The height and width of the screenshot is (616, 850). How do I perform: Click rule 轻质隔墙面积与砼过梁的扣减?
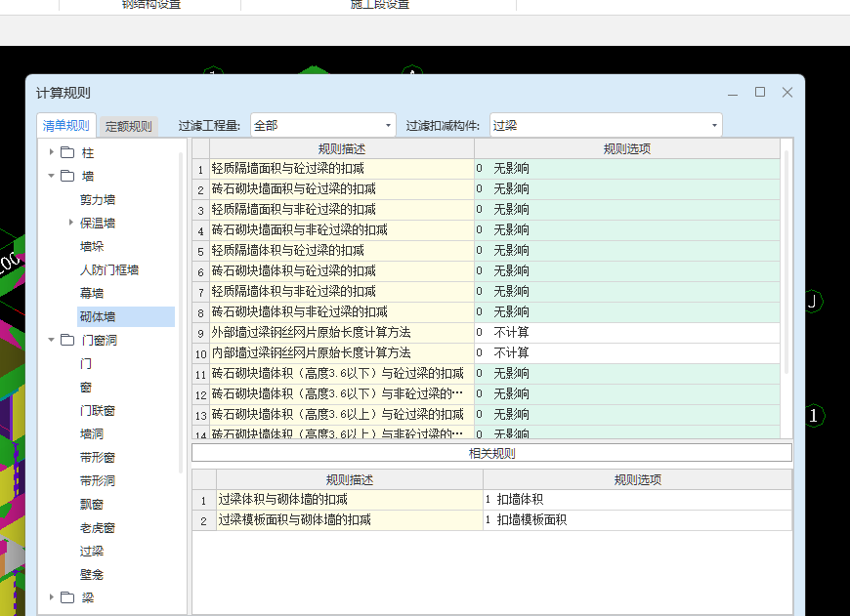(342, 169)
